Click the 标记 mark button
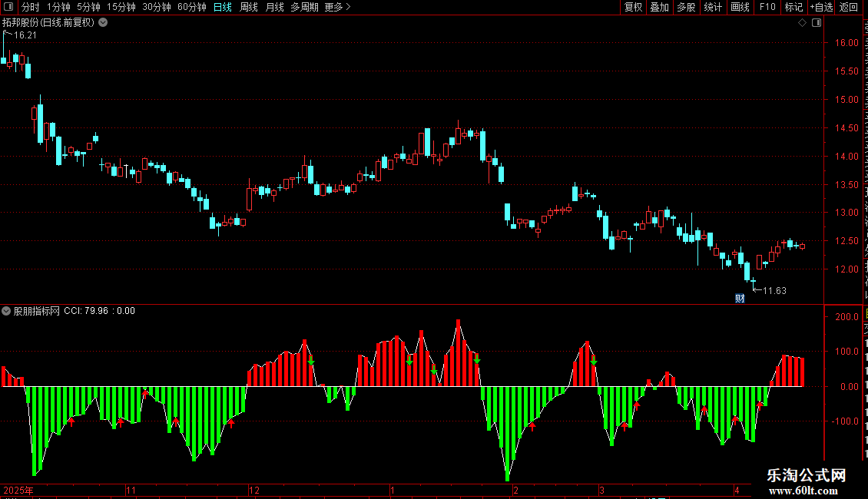This screenshot has width=868, height=499. (x=793, y=7)
